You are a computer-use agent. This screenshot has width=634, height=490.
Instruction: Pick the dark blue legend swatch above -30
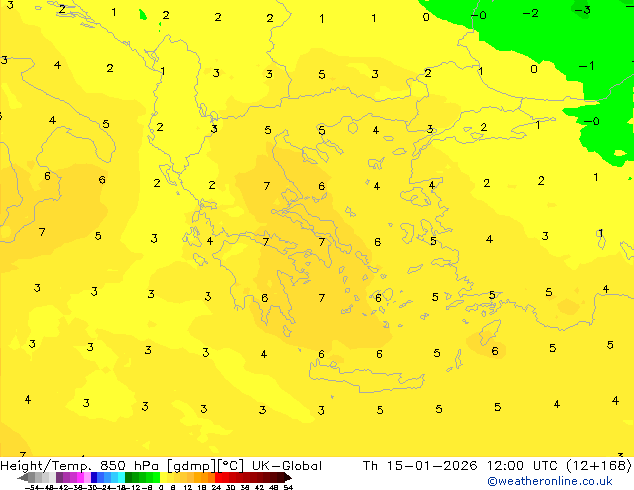[x=94, y=478]
